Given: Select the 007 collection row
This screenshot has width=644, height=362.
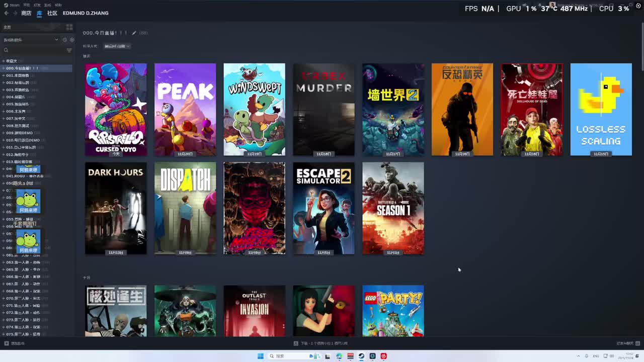Looking at the screenshot, I should click(37, 119).
